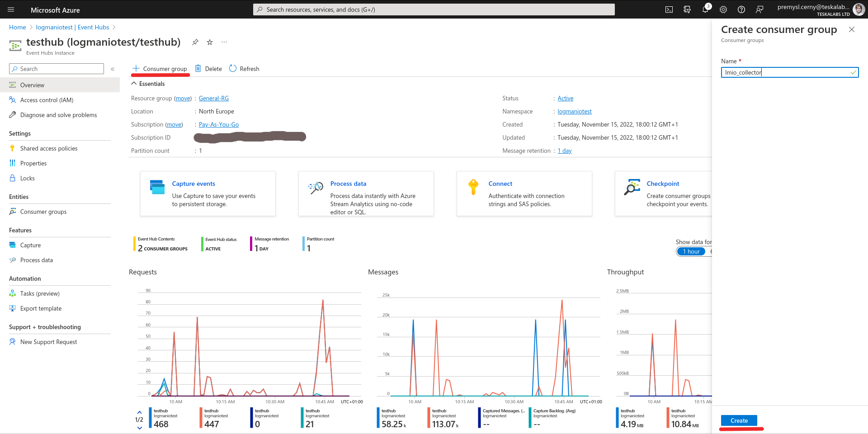Image resolution: width=868 pixels, height=434 pixels.
Task: Open portal settings gear
Action: tap(723, 9)
